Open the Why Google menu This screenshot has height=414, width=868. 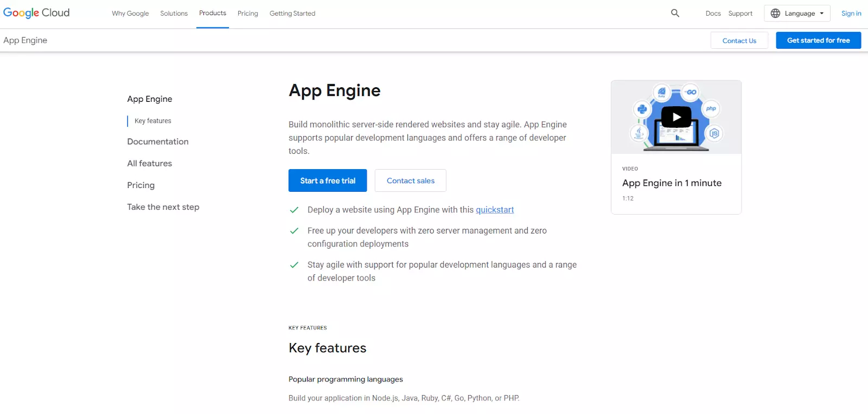click(x=130, y=13)
